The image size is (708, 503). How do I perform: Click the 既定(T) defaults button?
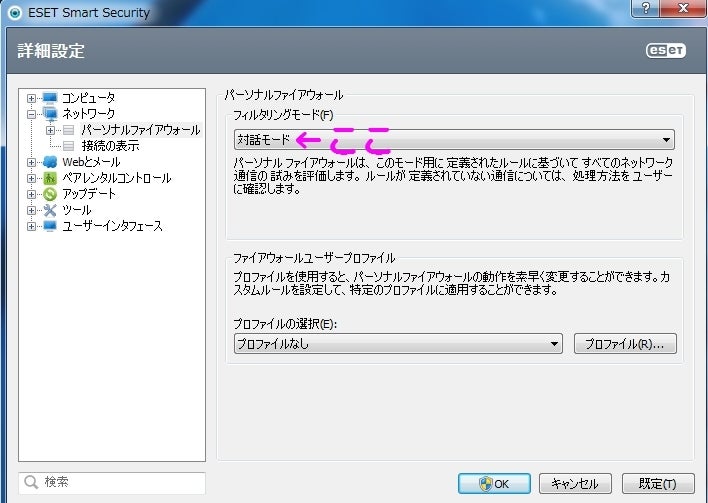[x=658, y=484]
